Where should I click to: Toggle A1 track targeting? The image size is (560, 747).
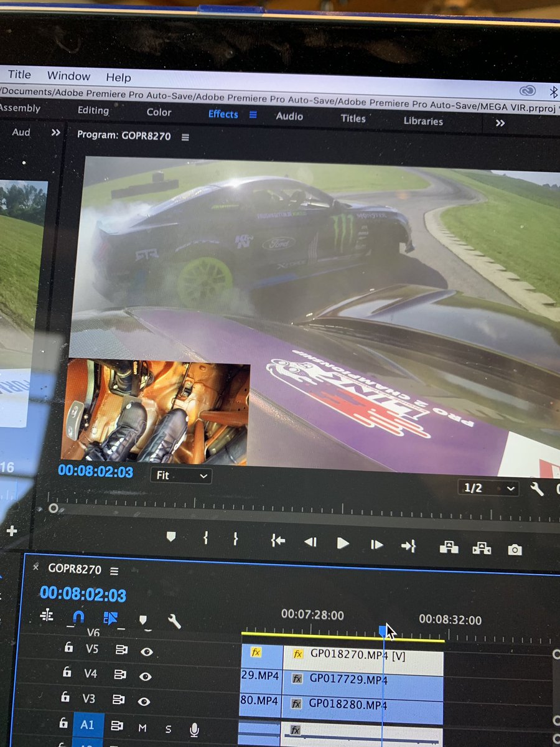(87, 725)
